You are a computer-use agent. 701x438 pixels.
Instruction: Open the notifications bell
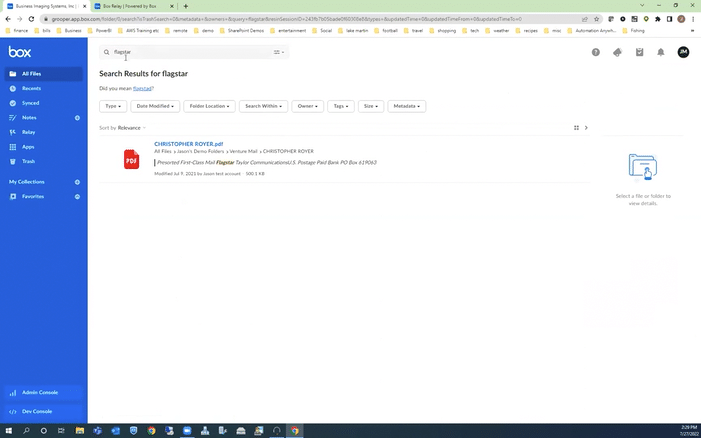[661, 52]
